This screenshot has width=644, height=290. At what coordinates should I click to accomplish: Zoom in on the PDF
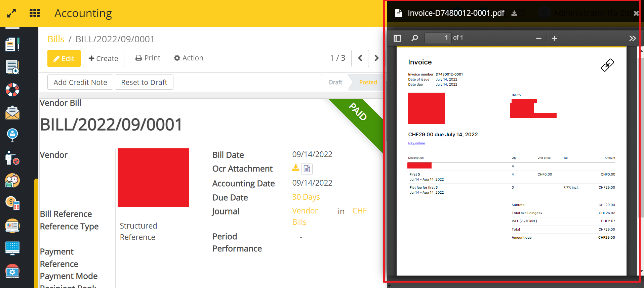point(555,38)
